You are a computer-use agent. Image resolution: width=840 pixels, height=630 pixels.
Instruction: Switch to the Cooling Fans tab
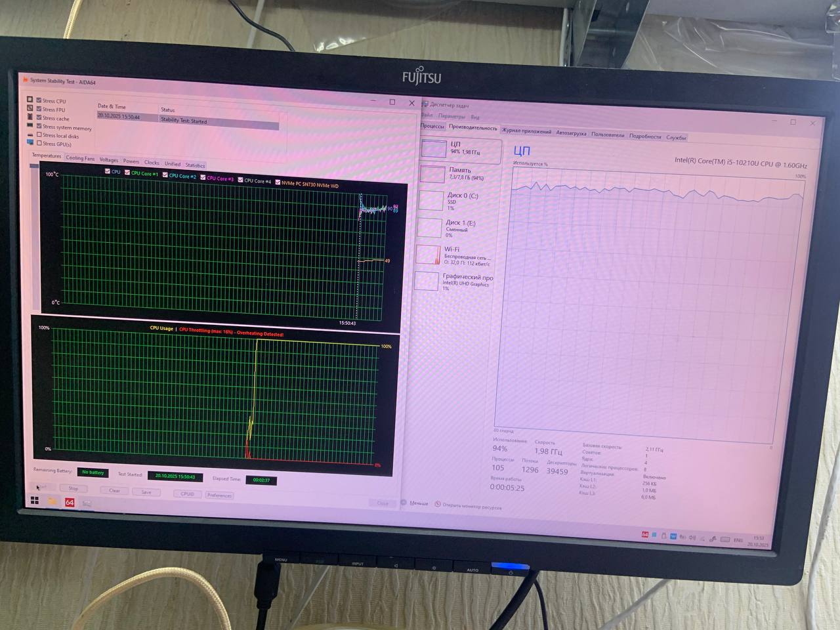pyautogui.click(x=80, y=158)
